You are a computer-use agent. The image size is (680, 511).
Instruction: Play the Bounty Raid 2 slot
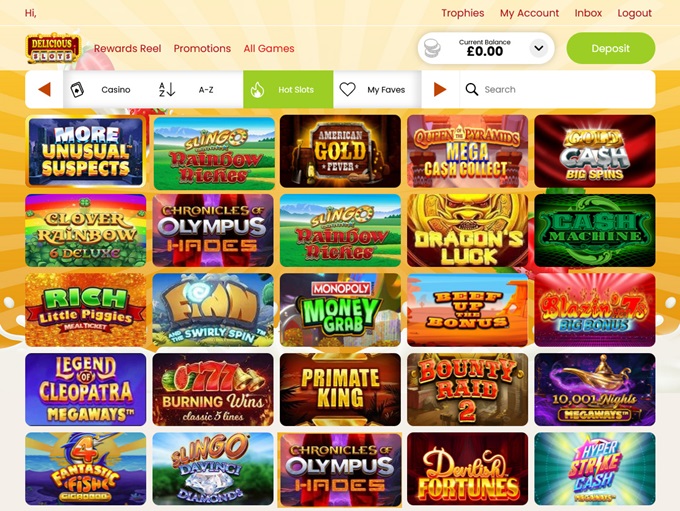click(468, 389)
